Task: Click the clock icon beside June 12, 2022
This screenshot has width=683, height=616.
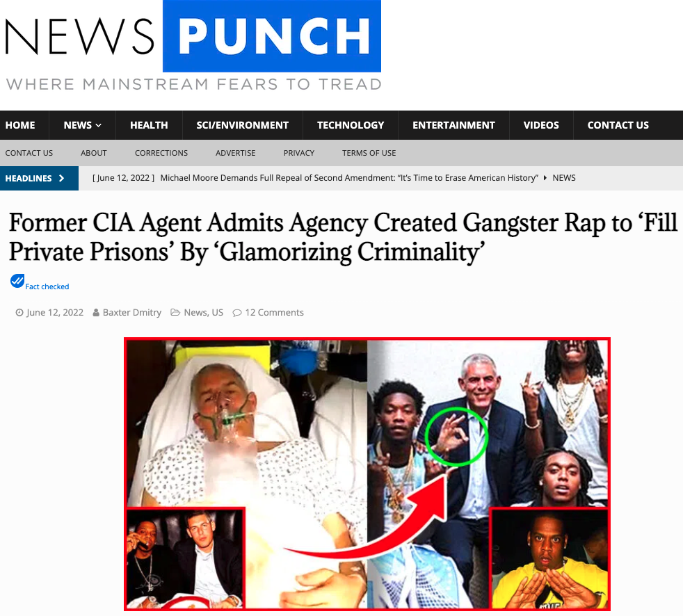Action: point(19,313)
